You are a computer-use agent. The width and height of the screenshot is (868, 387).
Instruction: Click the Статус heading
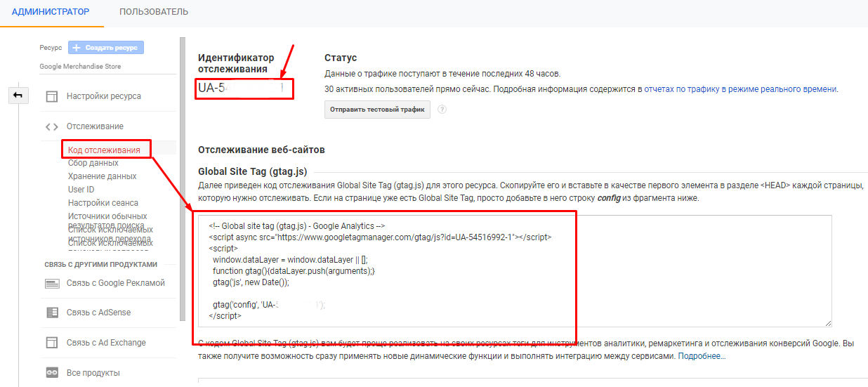(341, 58)
